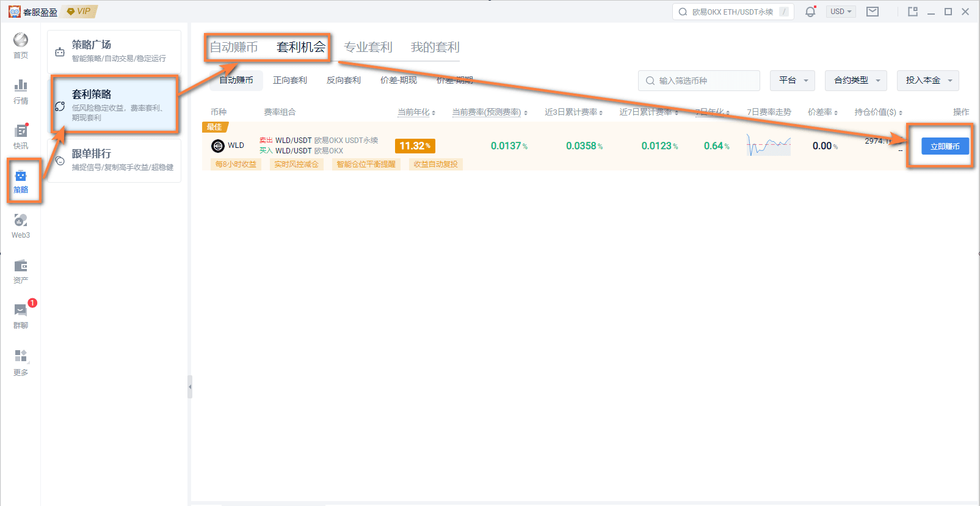Click the 0.00% spread rate value
Image resolution: width=980 pixels, height=506 pixels.
pyautogui.click(x=826, y=145)
